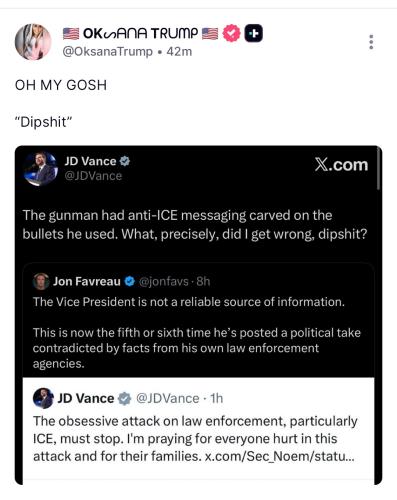The image size is (397, 500).
Task: Tap the X.com logo
Action: pos(341,165)
